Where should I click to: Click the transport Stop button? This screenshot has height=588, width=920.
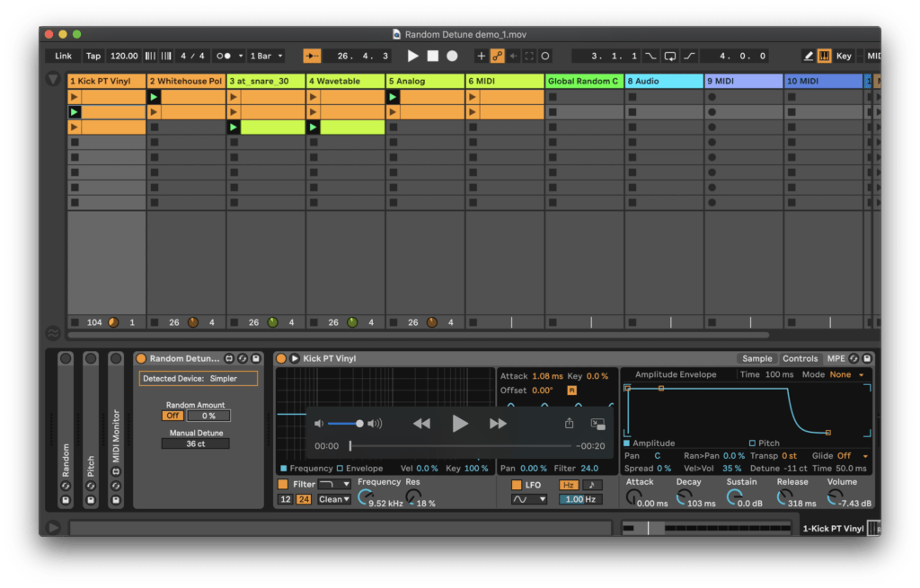tap(432, 56)
